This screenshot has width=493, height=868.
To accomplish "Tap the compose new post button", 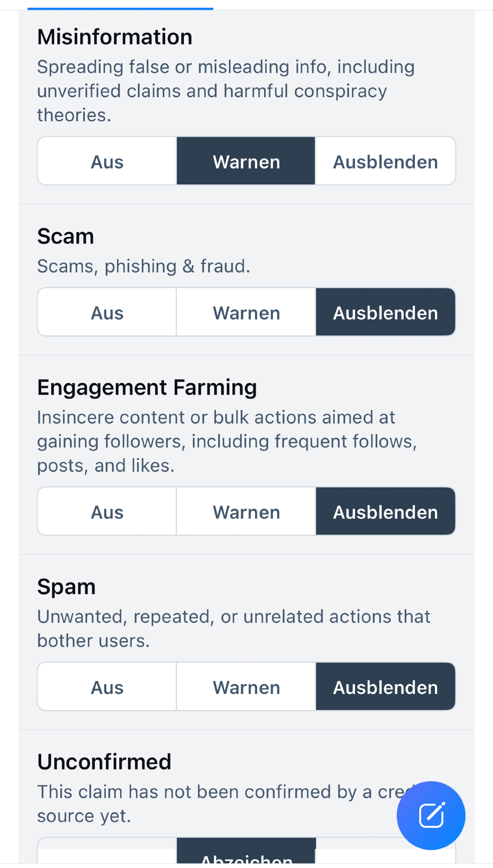I will coord(431,815).
